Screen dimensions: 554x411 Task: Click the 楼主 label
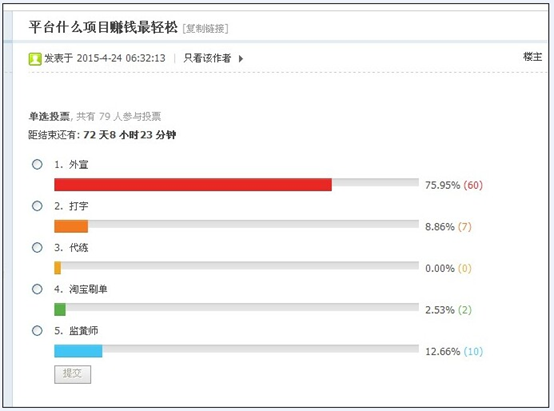tap(532, 57)
